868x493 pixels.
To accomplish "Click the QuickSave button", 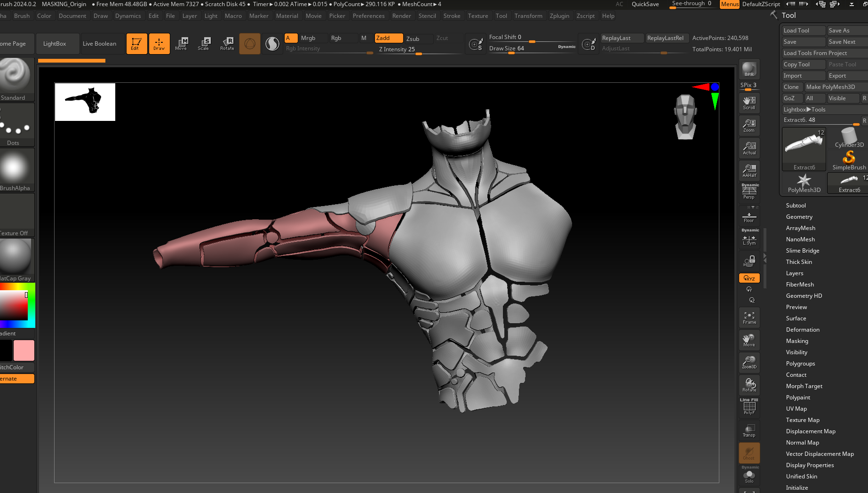I will point(645,4).
